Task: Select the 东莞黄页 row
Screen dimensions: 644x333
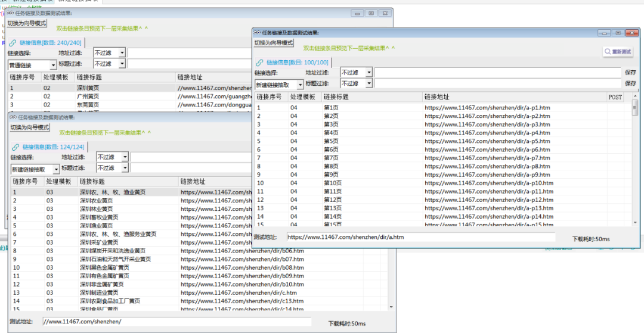Action: click(x=130, y=105)
